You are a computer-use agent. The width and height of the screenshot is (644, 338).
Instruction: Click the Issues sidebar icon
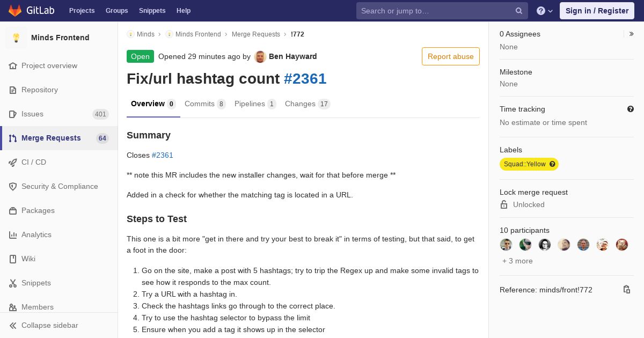point(13,114)
